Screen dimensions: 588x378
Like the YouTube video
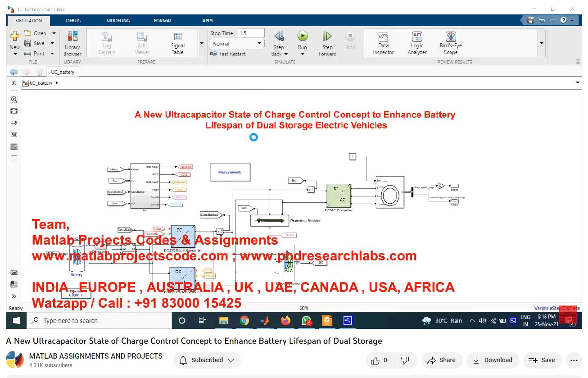tap(380, 360)
